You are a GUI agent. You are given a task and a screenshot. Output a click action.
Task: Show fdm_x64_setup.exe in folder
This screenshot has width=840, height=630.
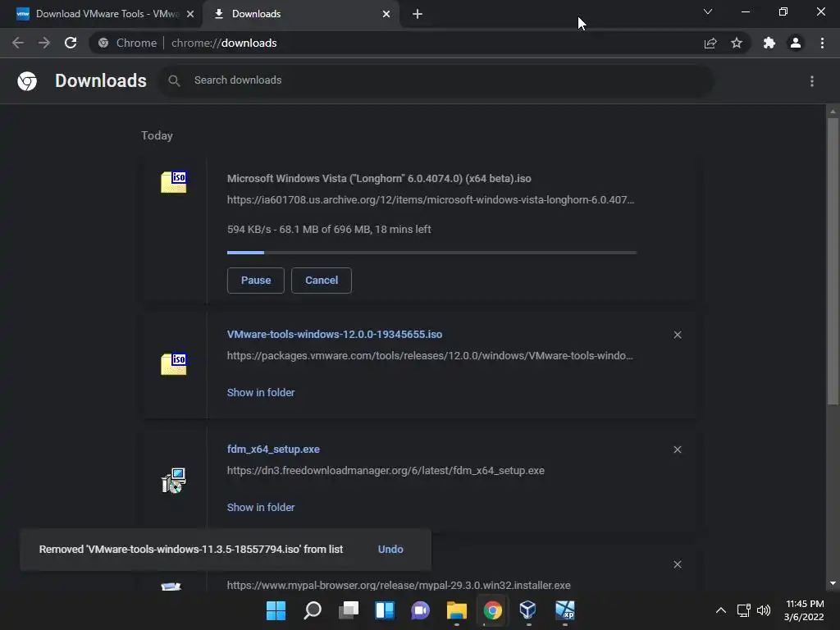261,507
